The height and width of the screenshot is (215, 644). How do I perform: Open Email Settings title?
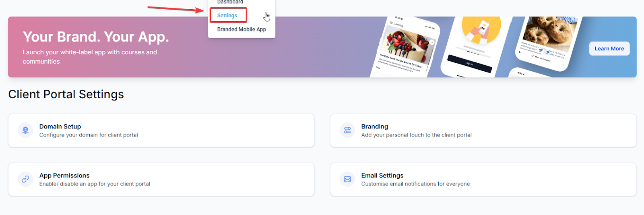(382, 176)
